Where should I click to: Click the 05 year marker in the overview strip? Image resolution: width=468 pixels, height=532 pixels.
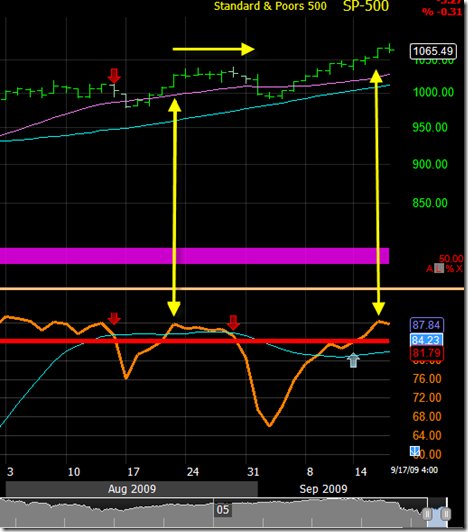(223, 510)
